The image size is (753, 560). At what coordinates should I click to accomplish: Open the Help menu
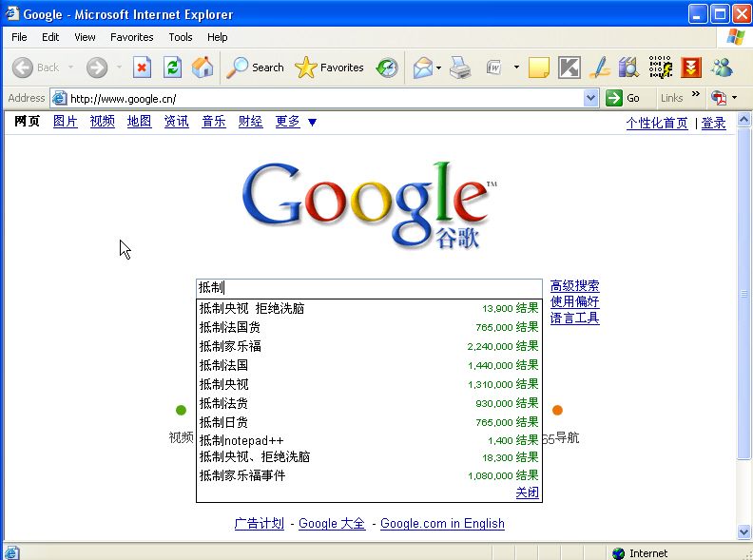tap(217, 37)
